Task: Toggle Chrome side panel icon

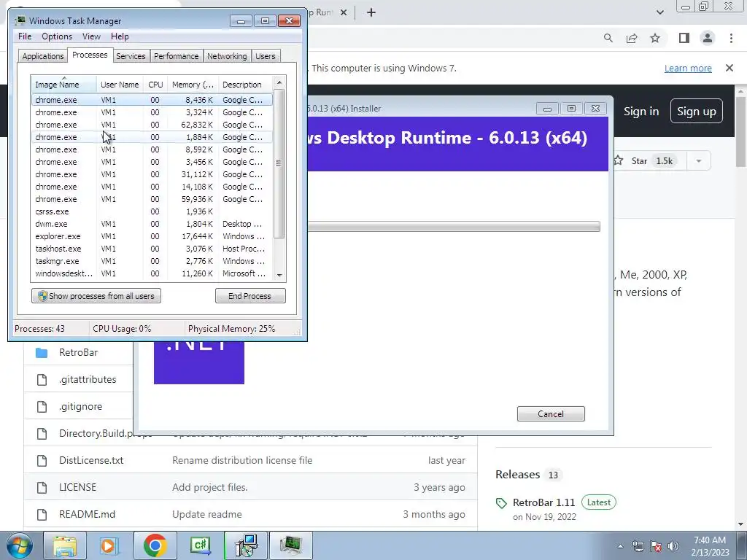Action: coord(684,38)
